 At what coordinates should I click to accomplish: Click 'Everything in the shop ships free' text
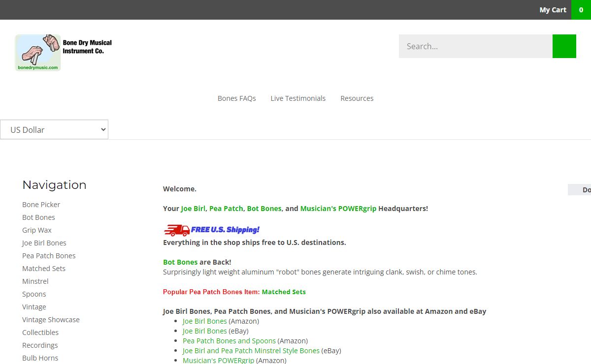pyautogui.click(x=255, y=243)
